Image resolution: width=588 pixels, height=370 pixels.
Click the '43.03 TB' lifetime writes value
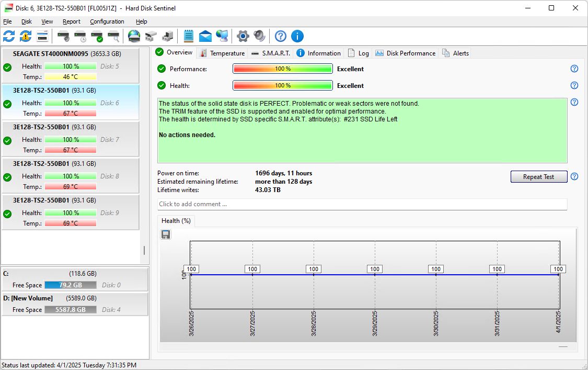coord(268,189)
